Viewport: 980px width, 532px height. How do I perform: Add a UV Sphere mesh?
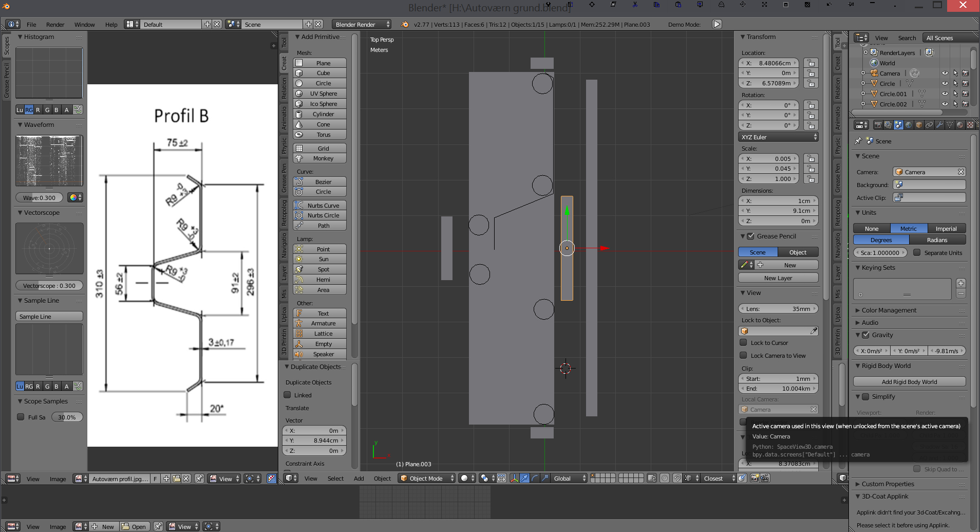319,94
